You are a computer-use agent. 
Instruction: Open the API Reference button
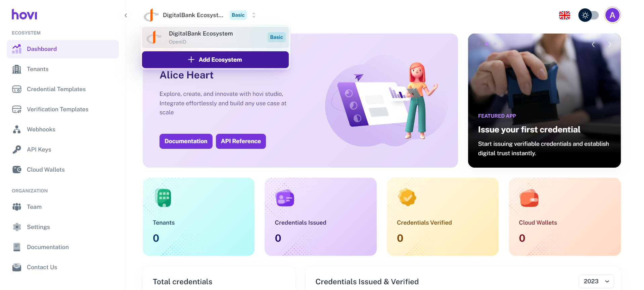tap(241, 141)
